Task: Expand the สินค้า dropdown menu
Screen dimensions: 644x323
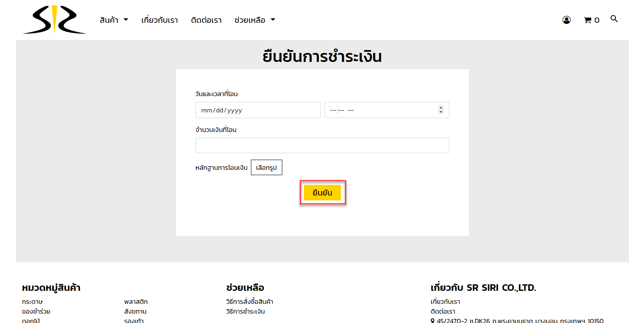Action: [x=114, y=20]
